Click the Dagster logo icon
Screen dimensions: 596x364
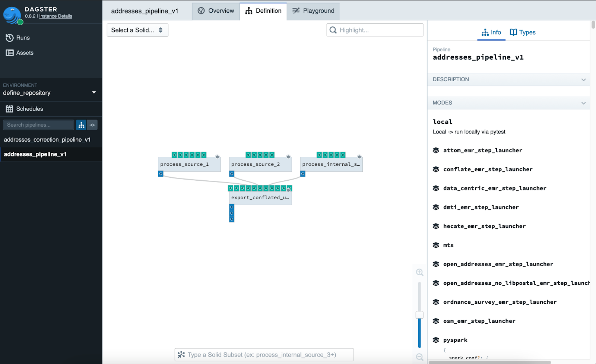[x=12, y=15]
